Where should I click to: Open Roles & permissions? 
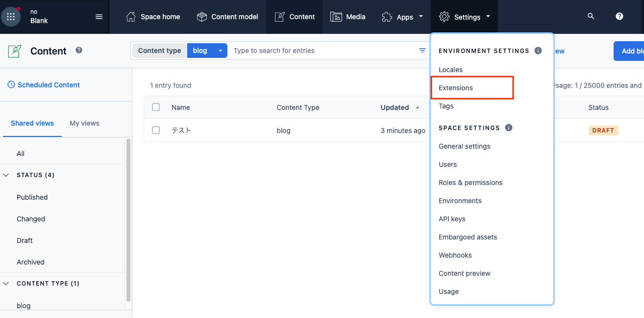pos(471,183)
